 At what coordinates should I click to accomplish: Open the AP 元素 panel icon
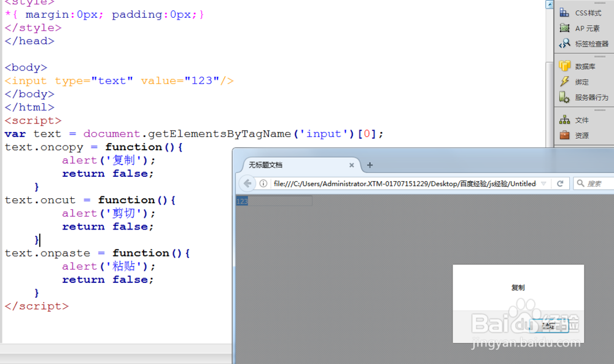point(564,28)
